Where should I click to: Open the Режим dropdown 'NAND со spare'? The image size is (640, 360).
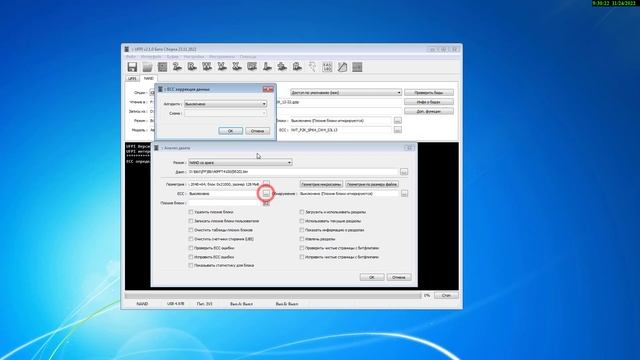tap(240, 162)
